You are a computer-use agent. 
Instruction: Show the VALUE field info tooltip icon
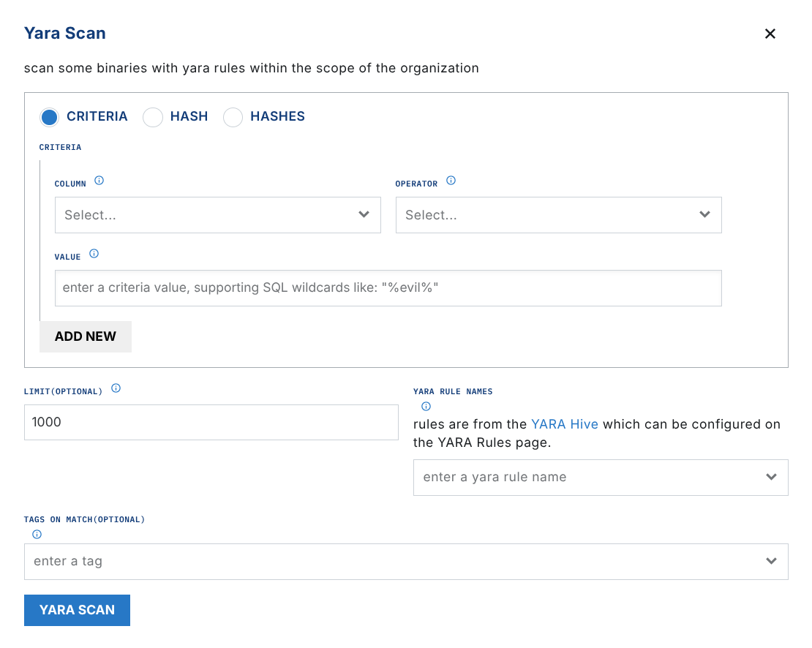point(94,254)
